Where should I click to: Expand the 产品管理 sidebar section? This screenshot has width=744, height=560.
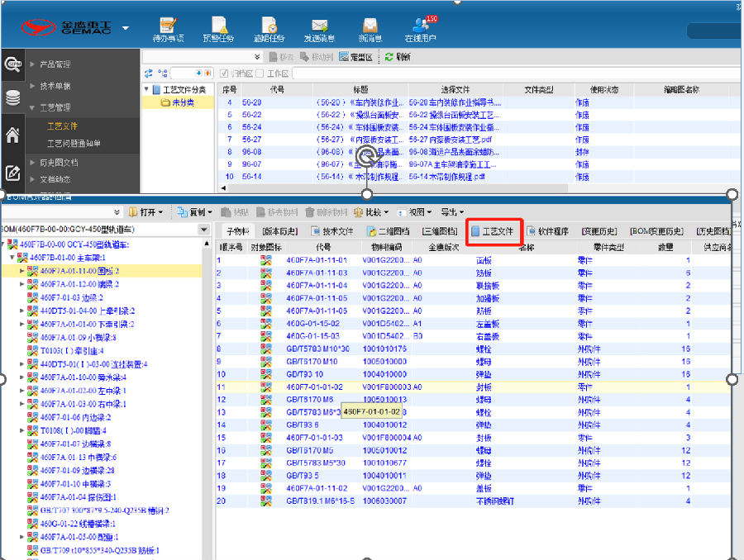55,64
